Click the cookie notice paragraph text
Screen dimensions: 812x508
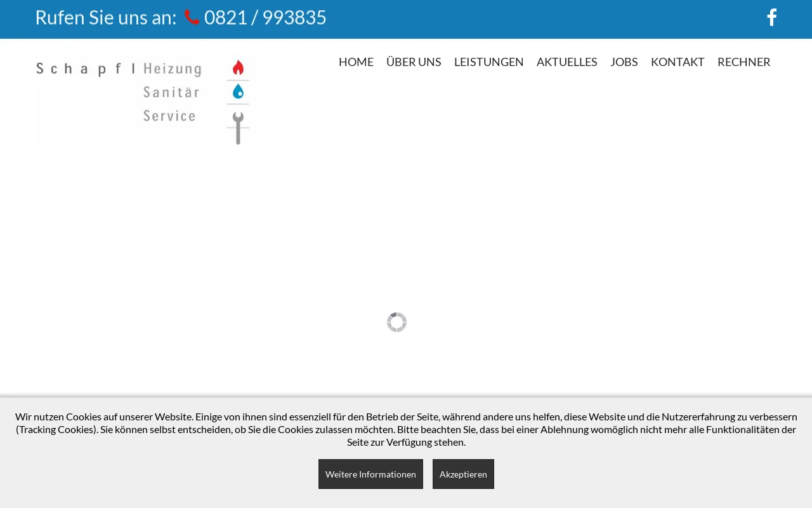pyautogui.click(x=406, y=429)
